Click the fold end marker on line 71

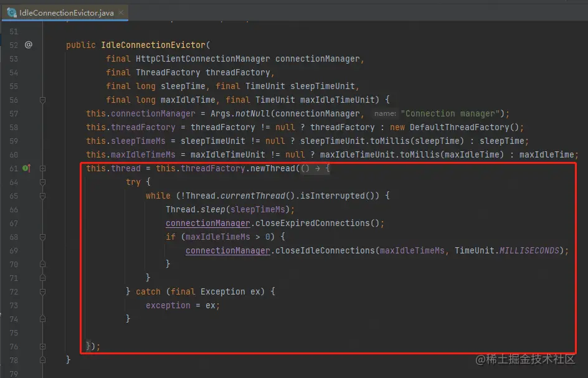(x=43, y=278)
